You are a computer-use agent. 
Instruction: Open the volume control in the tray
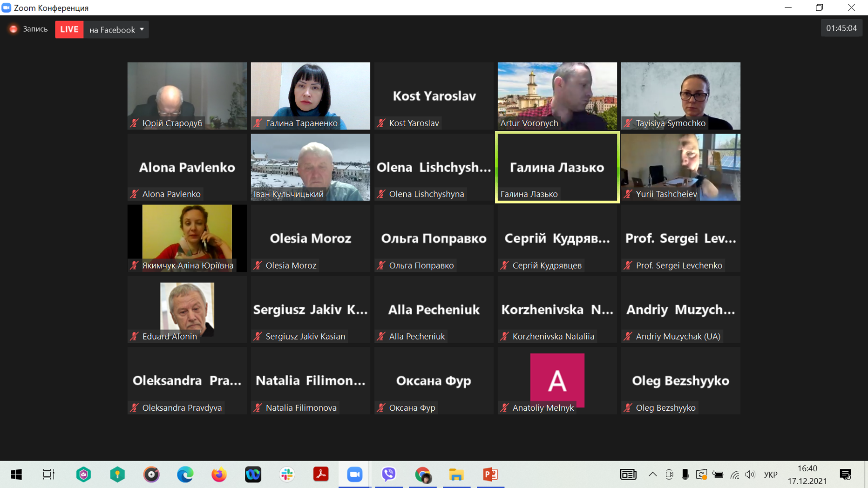[x=750, y=474]
